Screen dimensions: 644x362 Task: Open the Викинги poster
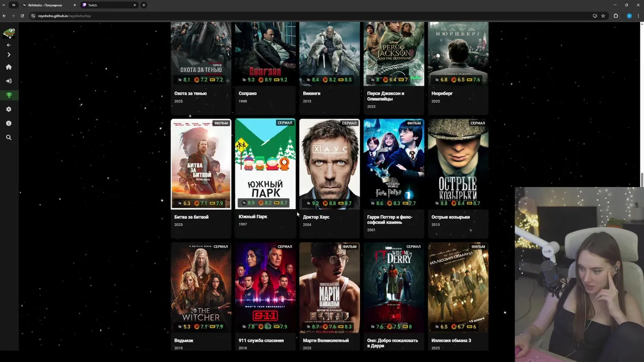pyautogui.click(x=330, y=53)
